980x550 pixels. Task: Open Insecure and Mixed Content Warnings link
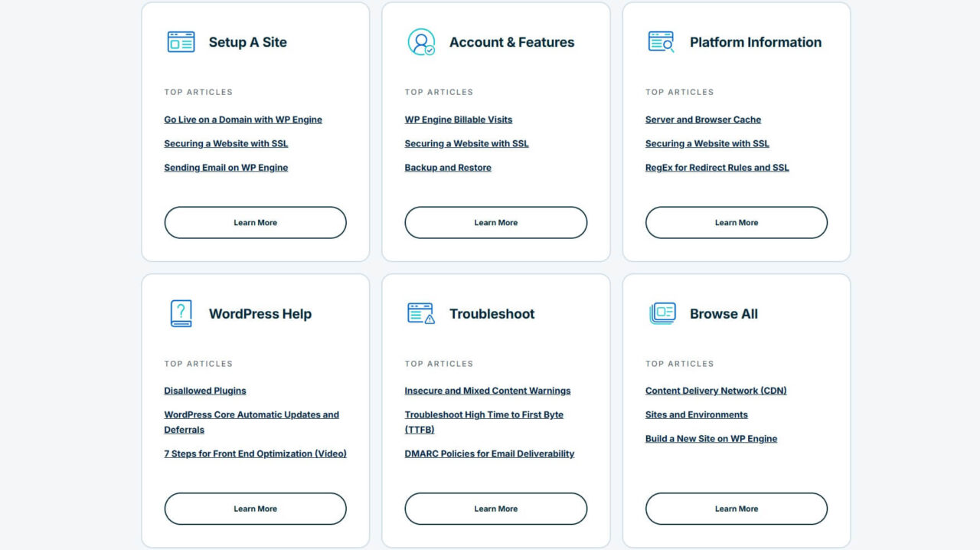488,391
